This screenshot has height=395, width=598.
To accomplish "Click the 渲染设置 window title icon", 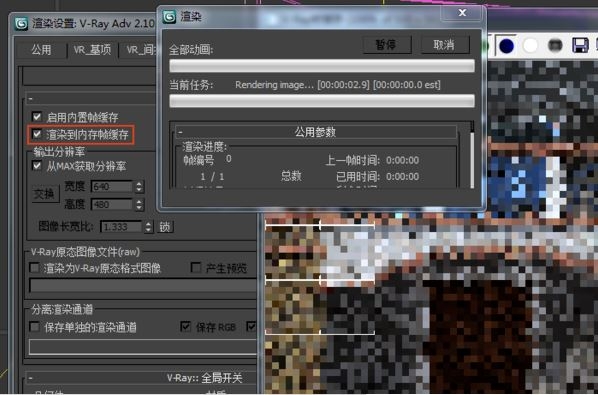I will click(21, 24).
